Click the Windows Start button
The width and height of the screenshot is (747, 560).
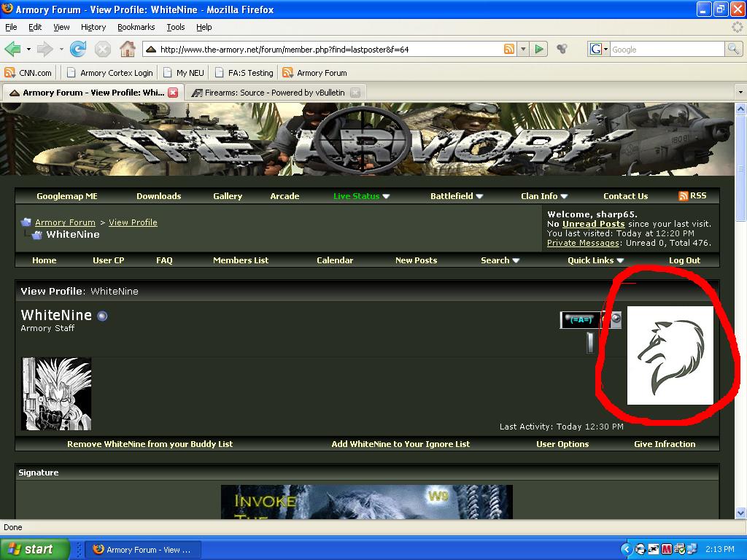pos(34,549)
